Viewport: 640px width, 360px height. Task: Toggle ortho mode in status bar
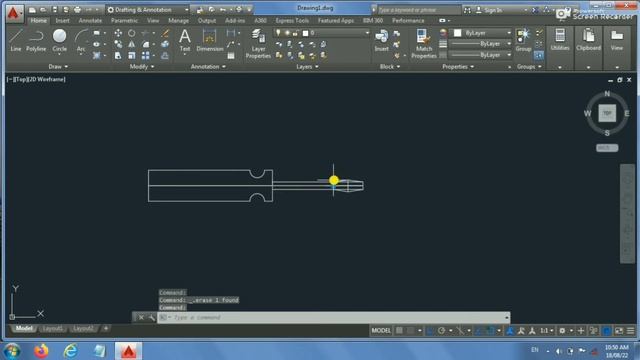430,331
